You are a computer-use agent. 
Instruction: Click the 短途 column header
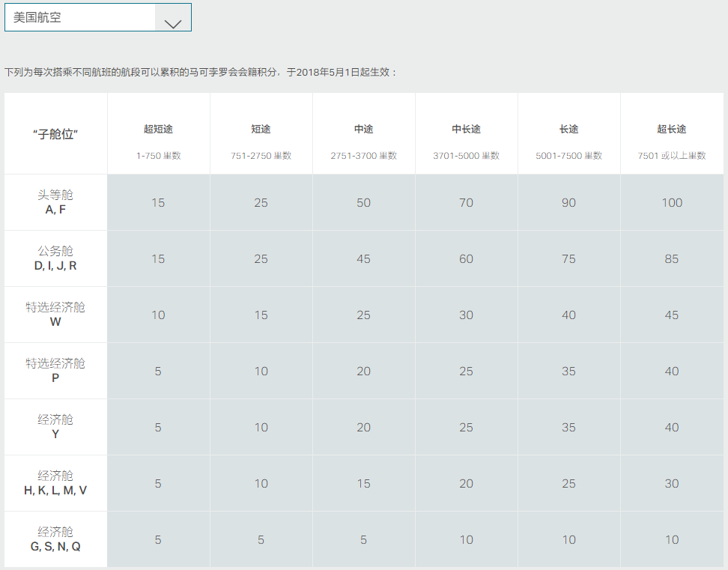261,129
